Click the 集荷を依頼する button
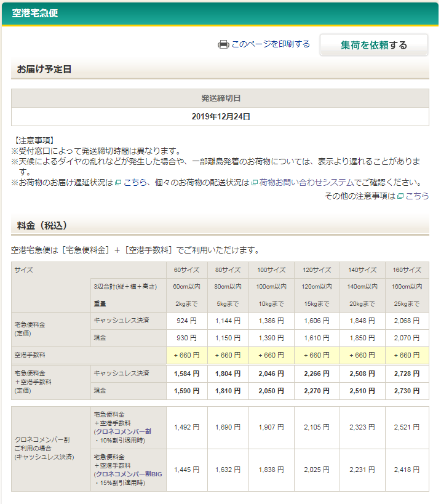Image resolution: width=441 pixels, height=504 pixels. (374, 45)
